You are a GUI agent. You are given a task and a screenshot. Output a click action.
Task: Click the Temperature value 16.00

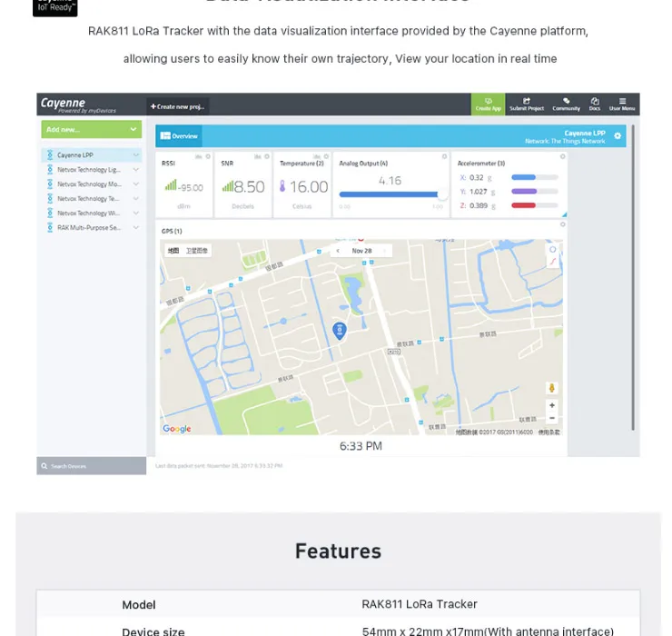[x=309, y=187]
